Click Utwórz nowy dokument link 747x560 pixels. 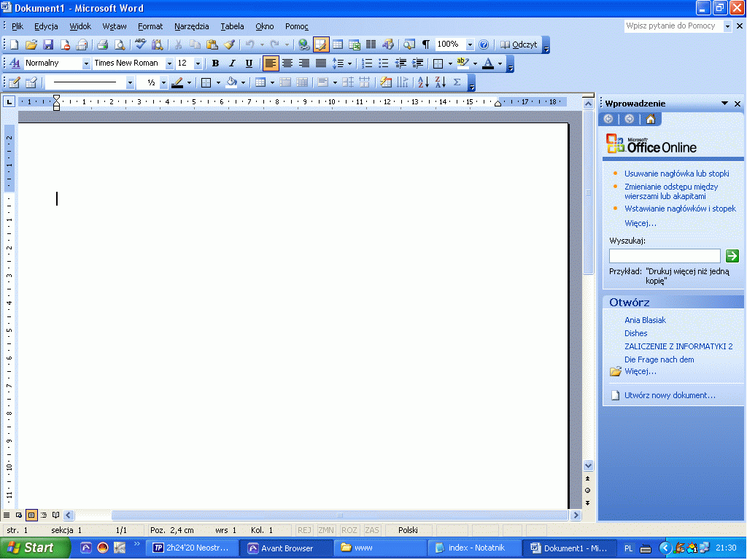(670, 395)
